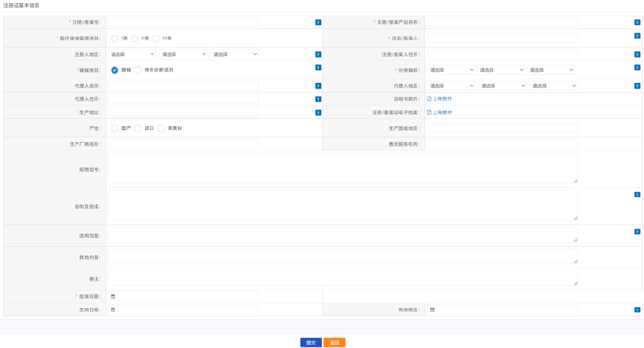Select 体外诊断试剂 radio option
This screenshot has width=644, height=348.
pos(138,70)
